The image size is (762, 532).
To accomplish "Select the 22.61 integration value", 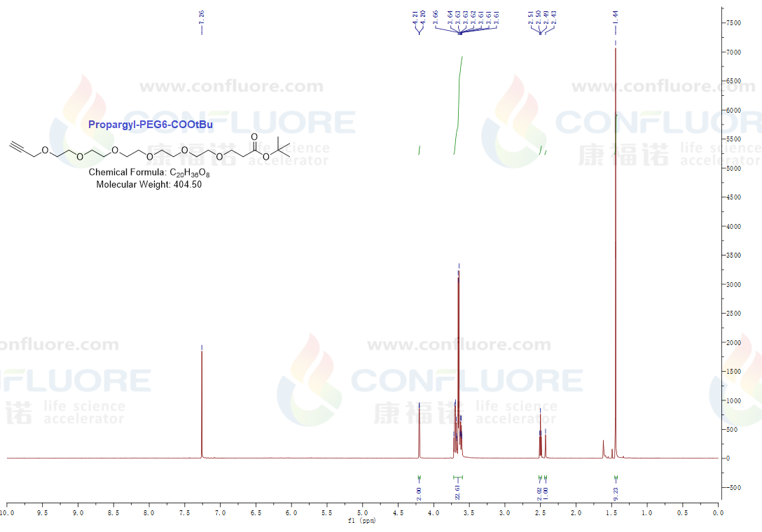I will [457, 491].
